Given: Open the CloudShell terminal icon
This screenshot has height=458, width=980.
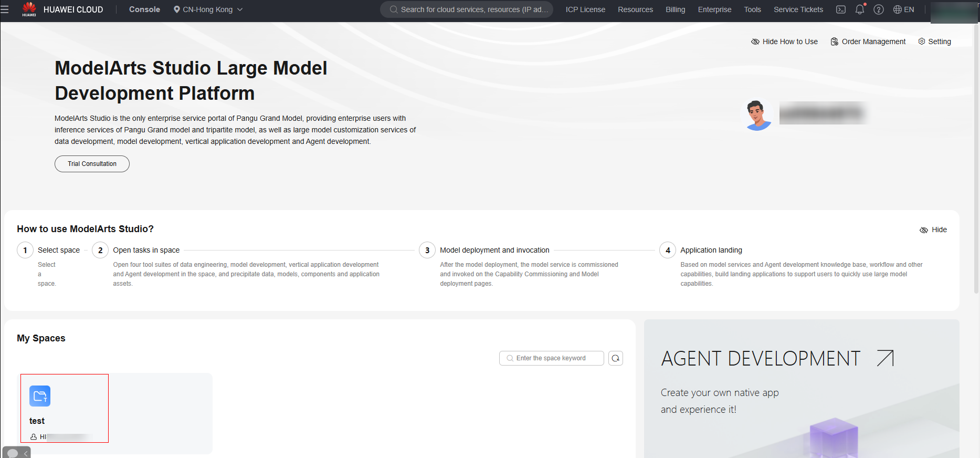Looking at the screenshot, I should point(840,9).
